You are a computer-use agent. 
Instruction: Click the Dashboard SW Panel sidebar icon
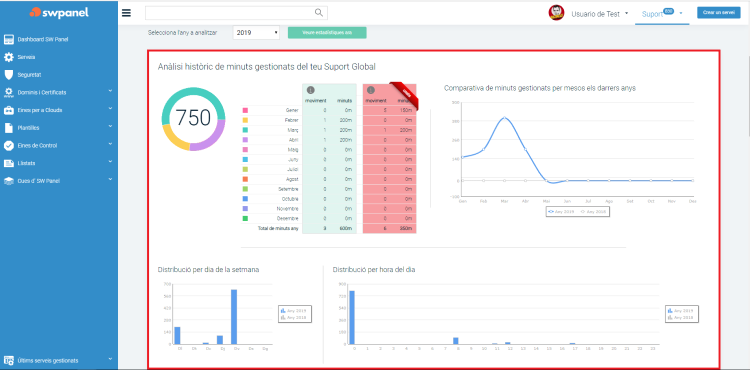pyautogui.click(x=9, y=39)
